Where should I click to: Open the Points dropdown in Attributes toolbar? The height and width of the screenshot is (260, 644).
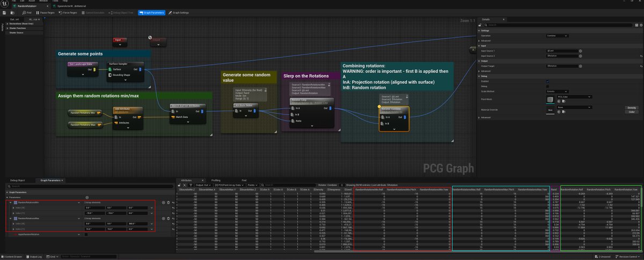click(252, 185)
